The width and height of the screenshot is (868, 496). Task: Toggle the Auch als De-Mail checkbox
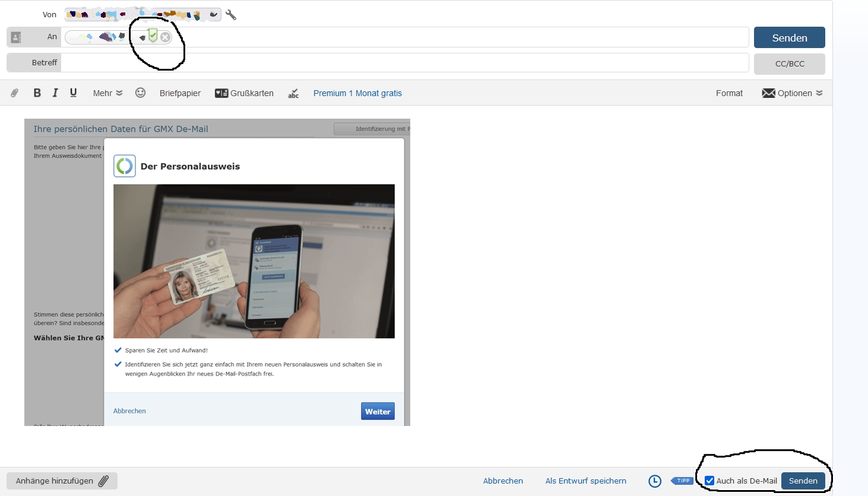(709, 481)
